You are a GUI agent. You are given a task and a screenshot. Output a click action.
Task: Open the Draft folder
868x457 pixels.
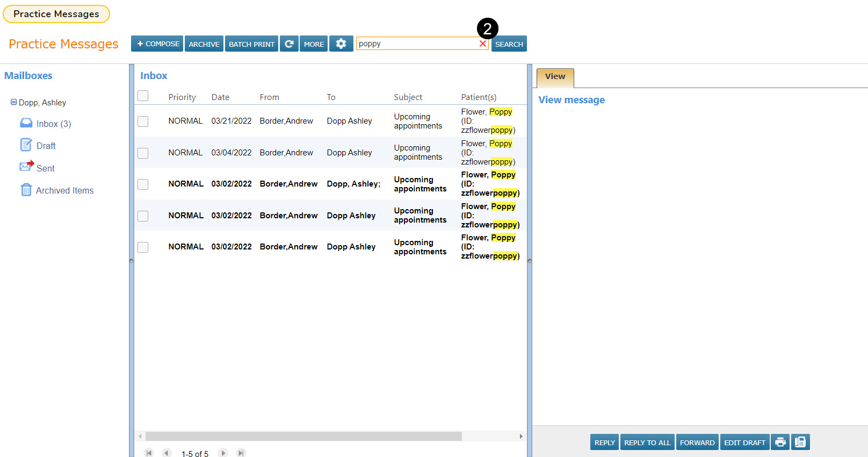46,146
